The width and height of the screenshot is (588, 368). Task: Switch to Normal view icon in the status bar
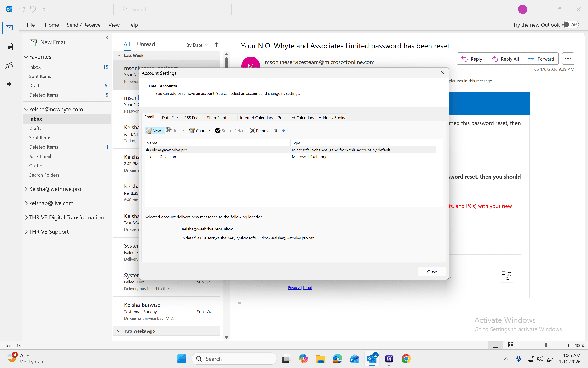coord(495,345)
